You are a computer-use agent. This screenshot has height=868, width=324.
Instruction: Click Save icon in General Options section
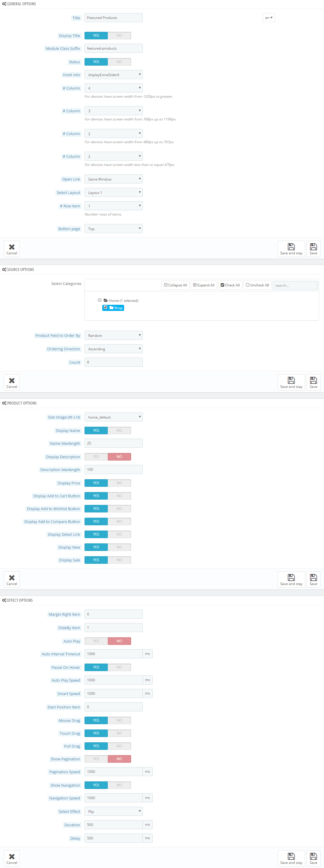(x=313, y=249)
